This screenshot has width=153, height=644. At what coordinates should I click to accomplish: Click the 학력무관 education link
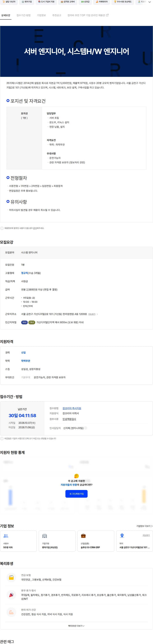coord(25,361)
